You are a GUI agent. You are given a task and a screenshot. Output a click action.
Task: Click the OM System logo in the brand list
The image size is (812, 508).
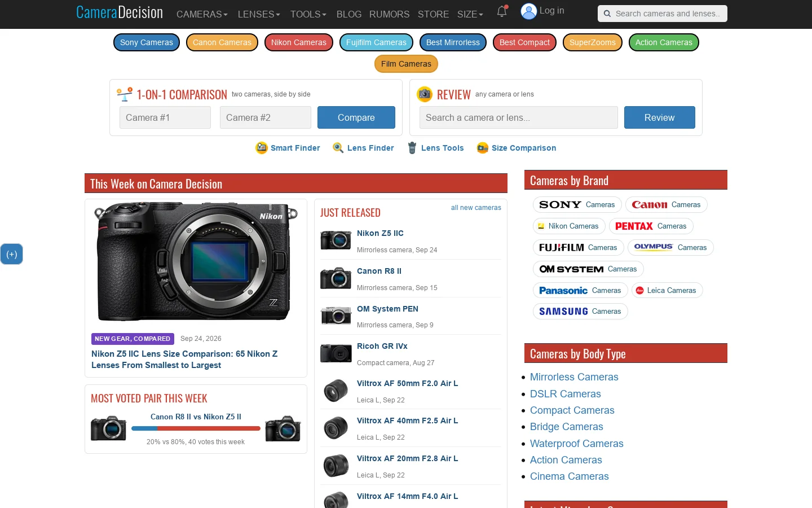[x=571, y=269]
